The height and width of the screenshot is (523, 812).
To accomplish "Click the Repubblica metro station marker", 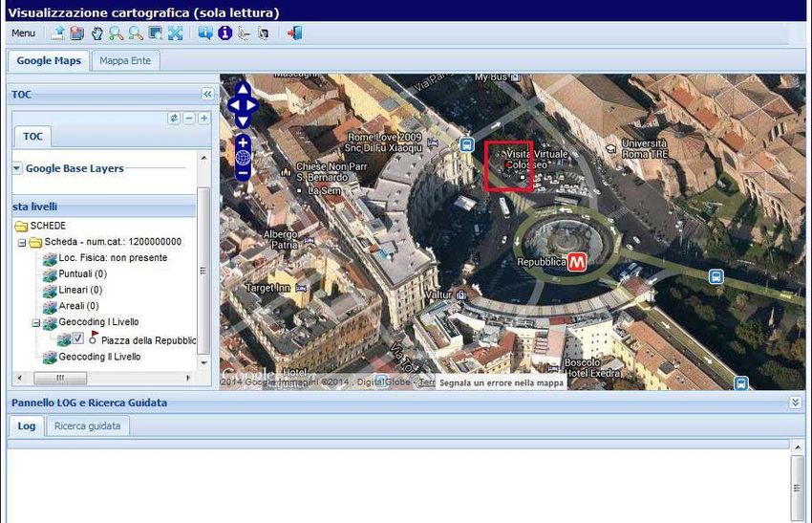I will click(577, 262).
